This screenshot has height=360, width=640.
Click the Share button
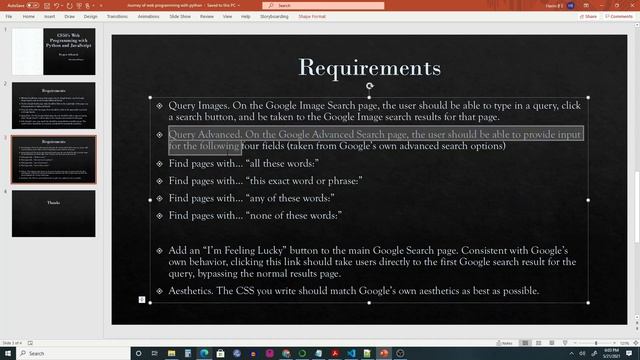588,17
